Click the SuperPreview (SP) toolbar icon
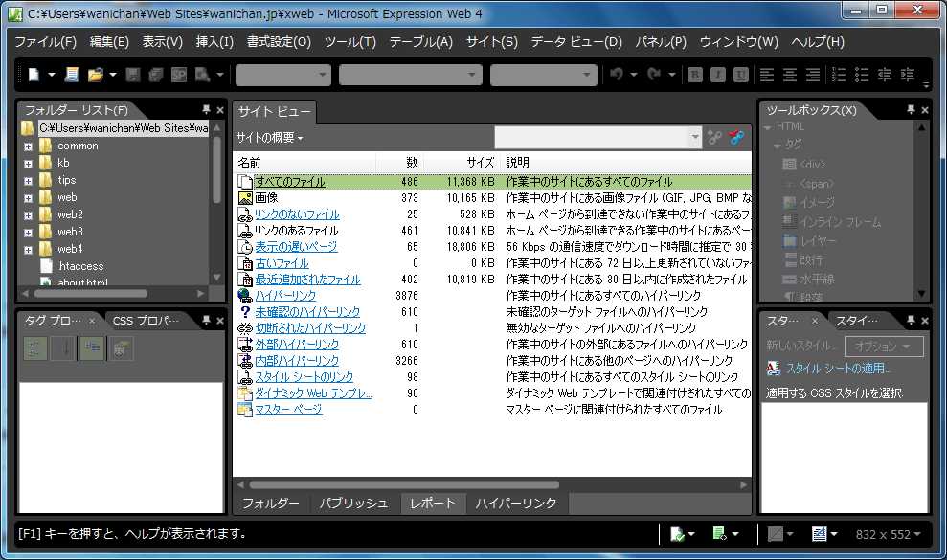Viewport: 947px width, 560px height. (179, 75)
